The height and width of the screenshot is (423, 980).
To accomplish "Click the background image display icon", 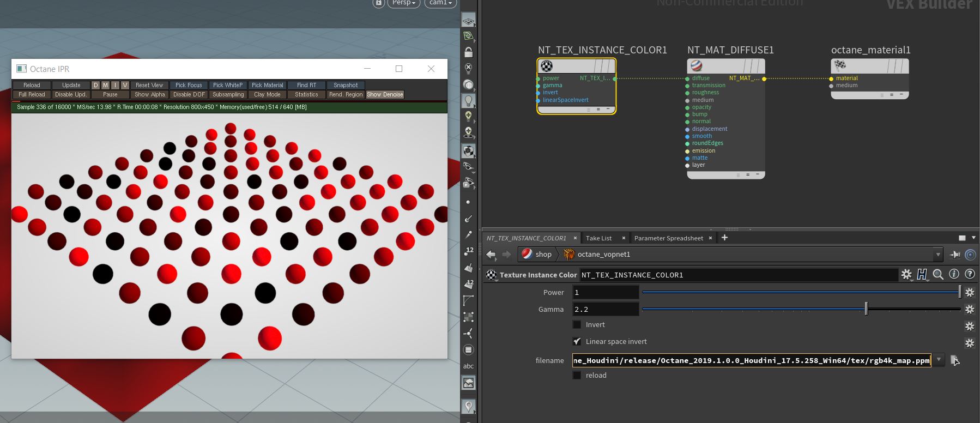I will (468, 383).
